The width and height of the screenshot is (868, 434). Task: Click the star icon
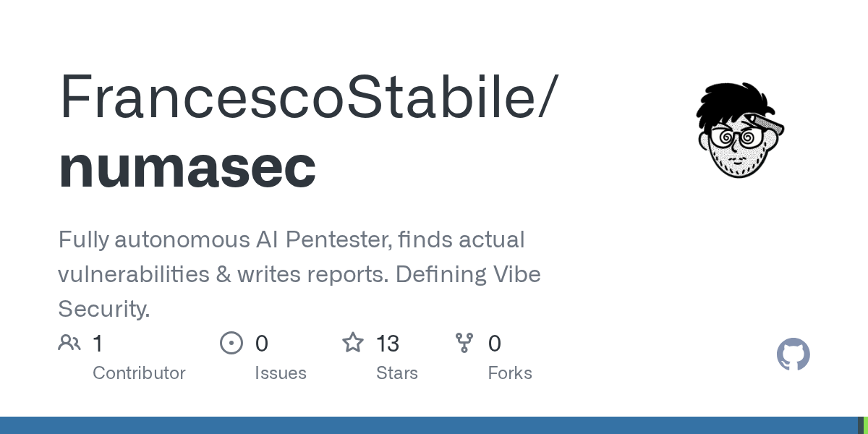353,343
